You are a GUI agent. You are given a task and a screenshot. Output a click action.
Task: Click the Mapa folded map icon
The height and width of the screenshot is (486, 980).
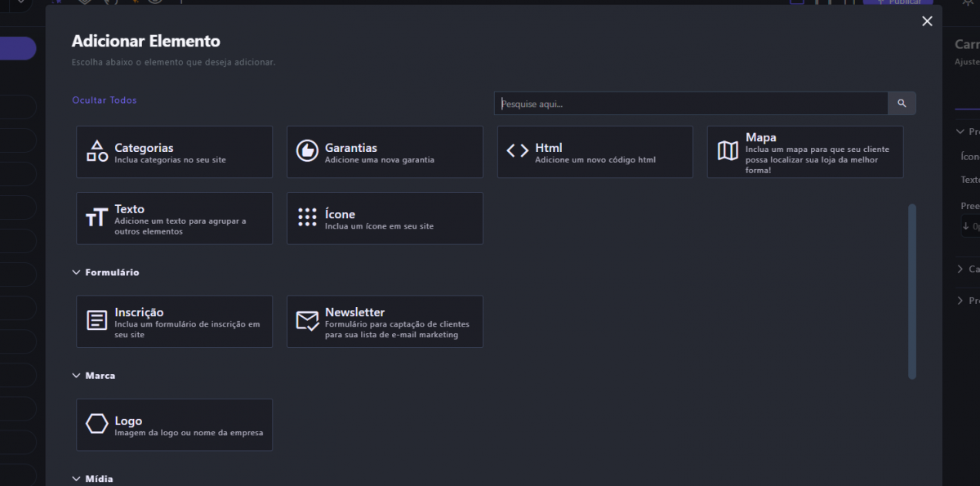coord(728,151)
